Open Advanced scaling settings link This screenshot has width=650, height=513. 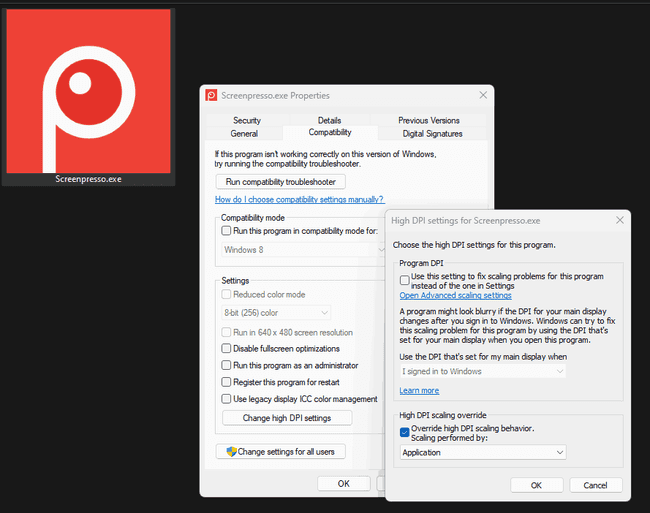(x=455, y=295)
